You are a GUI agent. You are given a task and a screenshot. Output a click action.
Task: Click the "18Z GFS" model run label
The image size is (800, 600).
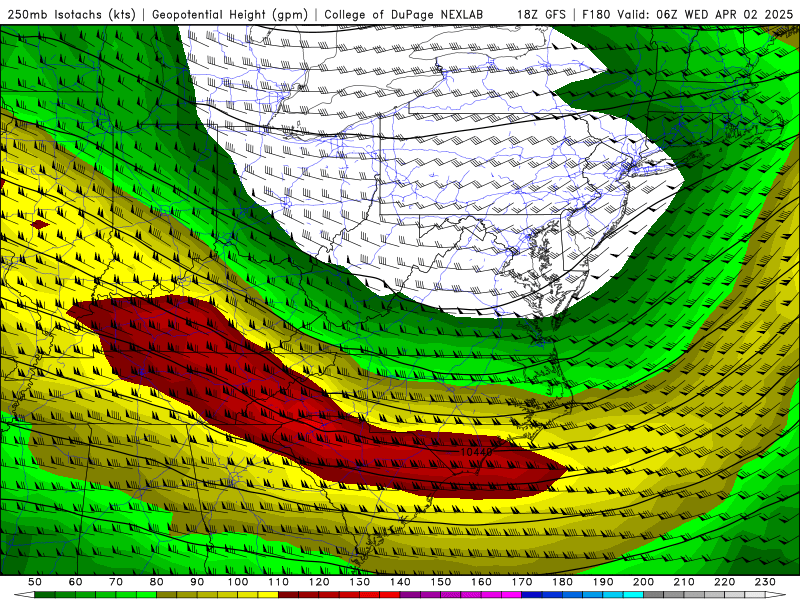click(x=541, y=14)
